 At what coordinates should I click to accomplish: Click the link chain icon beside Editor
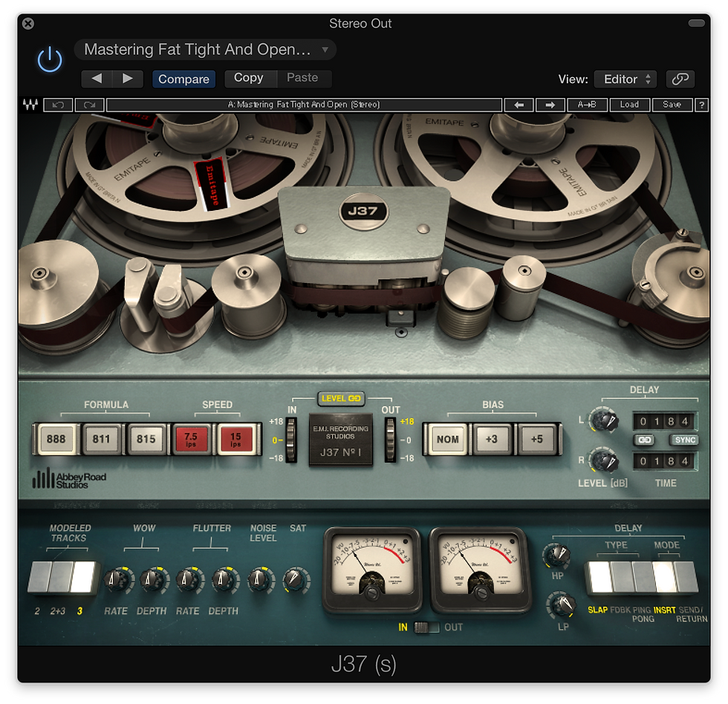[x=680, y=79]
